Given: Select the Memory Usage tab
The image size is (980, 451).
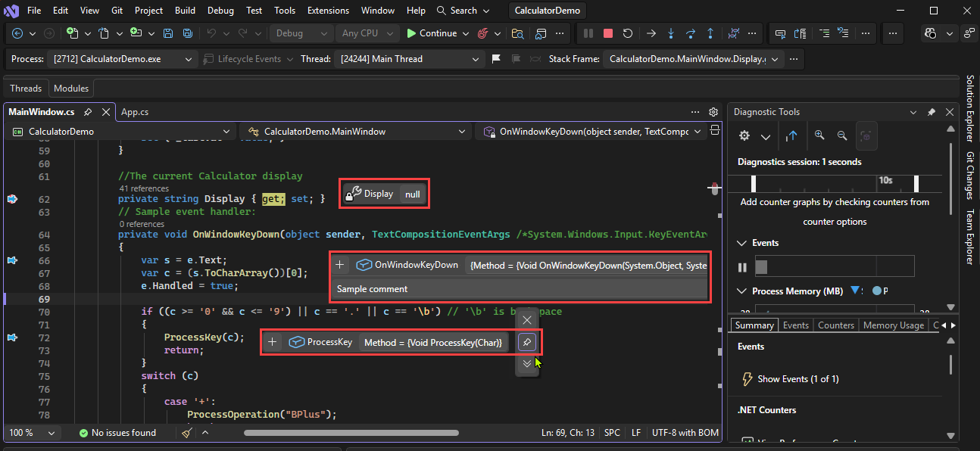Looking at the screenshot, I should [894, 325].
